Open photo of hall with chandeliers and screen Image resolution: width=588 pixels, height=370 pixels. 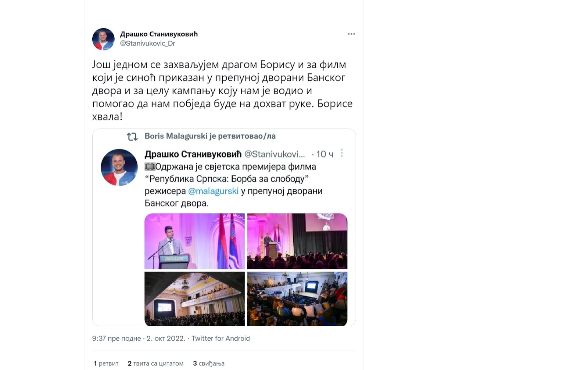click(x=194, y=299)
